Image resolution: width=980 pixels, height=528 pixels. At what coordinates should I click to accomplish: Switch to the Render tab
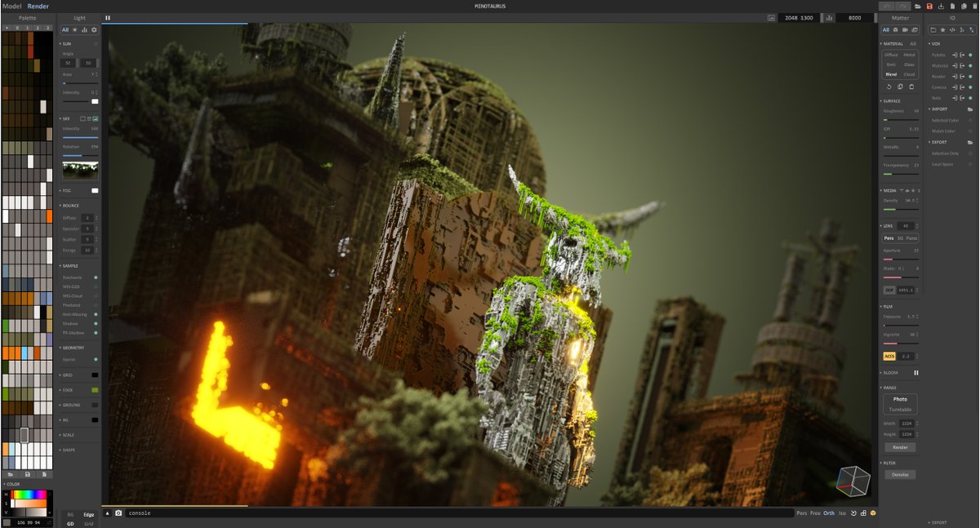tap(38, 6)
